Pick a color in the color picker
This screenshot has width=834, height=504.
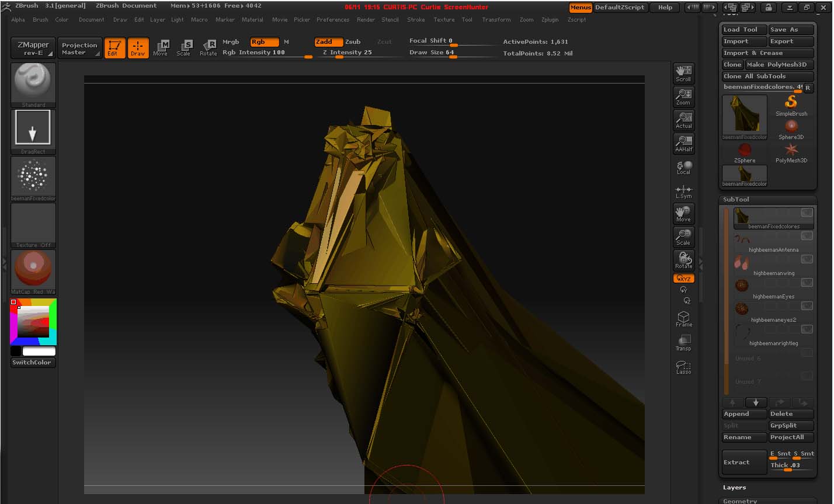pos(33,322)
